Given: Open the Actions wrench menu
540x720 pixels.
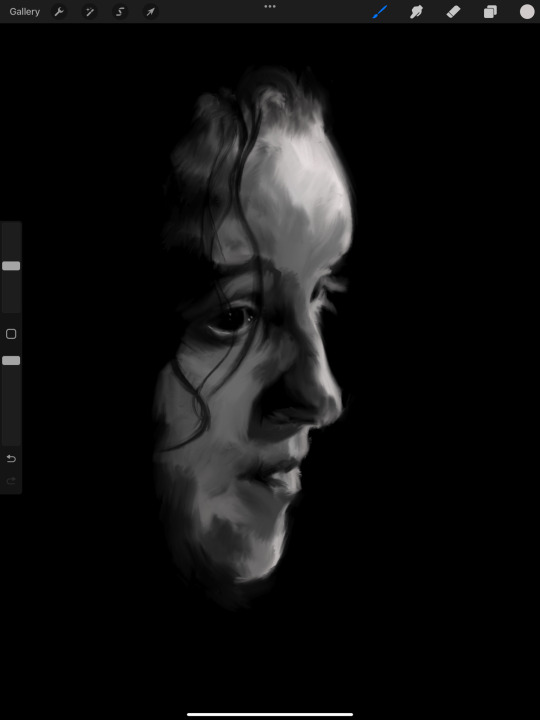Looking at the screenshot, I should tap(59, 12).
